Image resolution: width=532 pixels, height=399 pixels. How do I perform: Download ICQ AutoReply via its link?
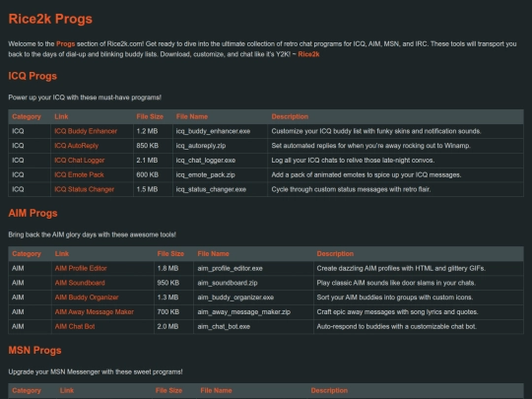[x=76, y=146]
